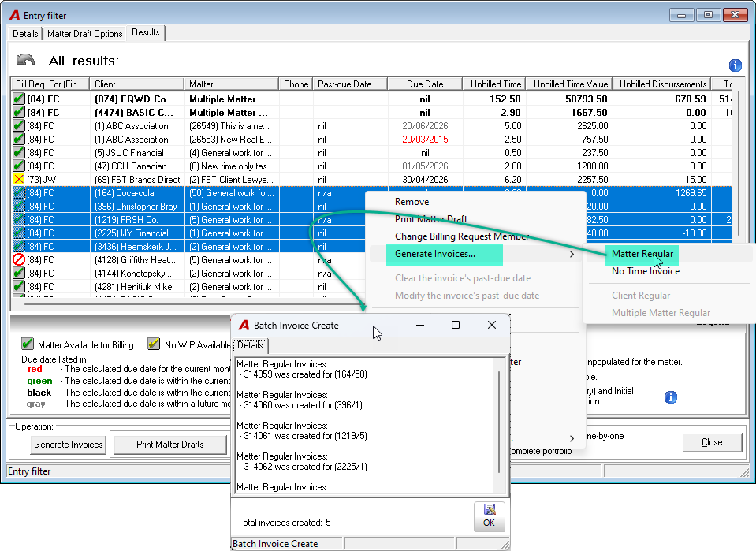Expand the lower context menu submenu chevron
756x551 pixels.
coord(572,439)
